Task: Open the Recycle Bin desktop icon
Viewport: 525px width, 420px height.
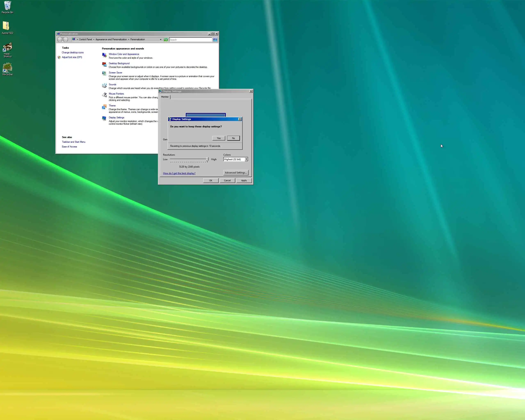Action: (7, 6)
